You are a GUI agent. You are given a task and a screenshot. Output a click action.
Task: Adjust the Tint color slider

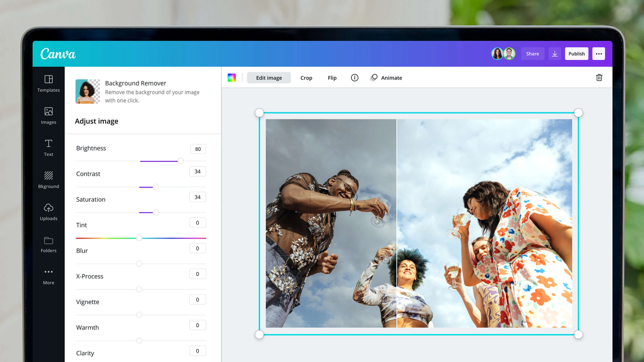(x=139, y=238)
